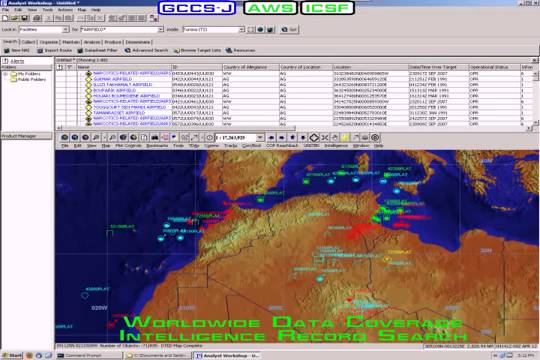This screenshot has width=540, height=360.
Task: Switch to the Analyze tab
Action: (92, 42)
